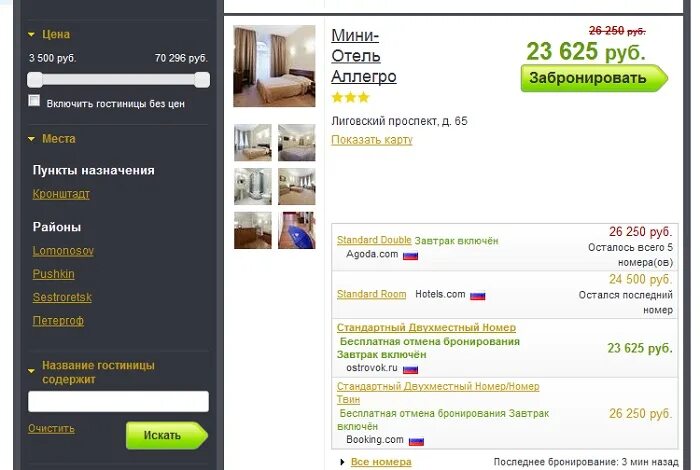Viewport: 700px width, 470px height.
Task: Open the main bedroom photo of Mini-Hotel Allegro
Action: tap(274, 66)
